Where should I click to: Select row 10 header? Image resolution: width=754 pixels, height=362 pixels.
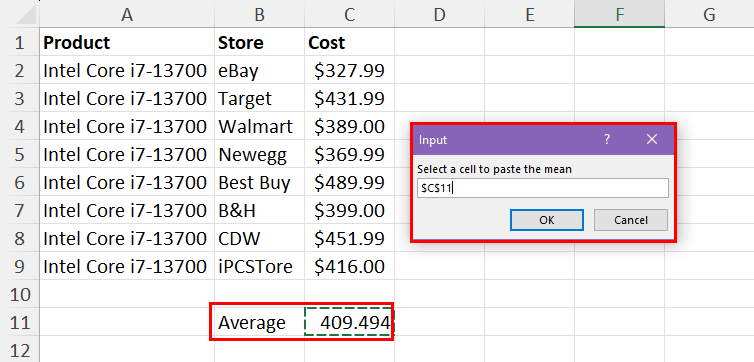(20, 294)
